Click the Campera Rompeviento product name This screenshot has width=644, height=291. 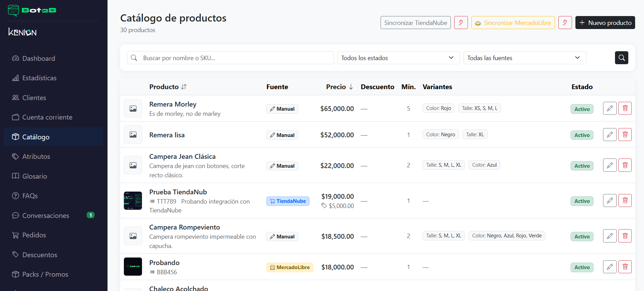tap(185, 227)
